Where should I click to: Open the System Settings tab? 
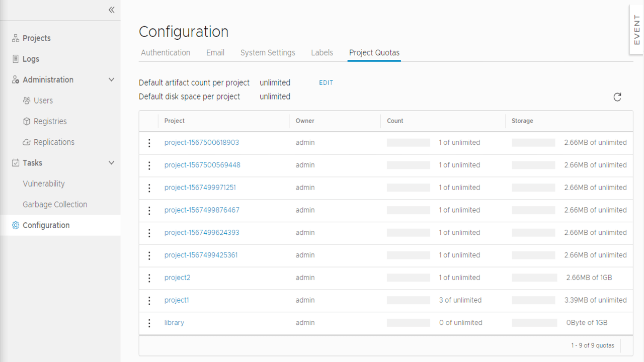(268, 53)
